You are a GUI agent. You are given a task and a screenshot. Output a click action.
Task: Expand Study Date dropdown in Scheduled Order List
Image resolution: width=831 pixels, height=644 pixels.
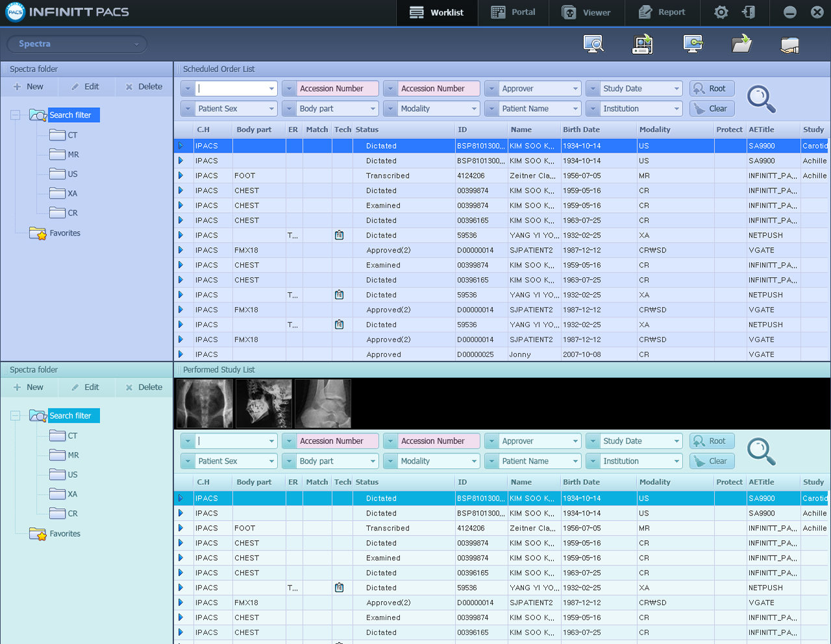[x=676, y=89]
